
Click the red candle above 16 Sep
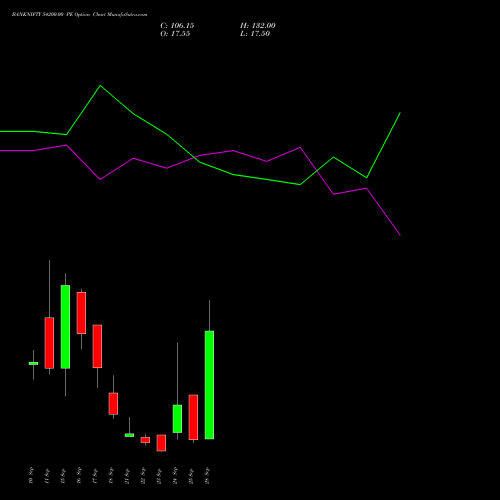[x=81, y=313]
